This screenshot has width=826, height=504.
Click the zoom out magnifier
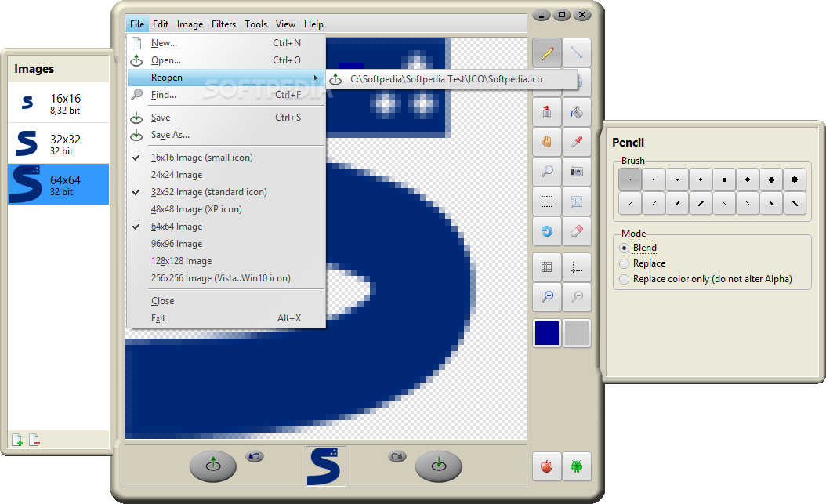click(x=576, y=296)
